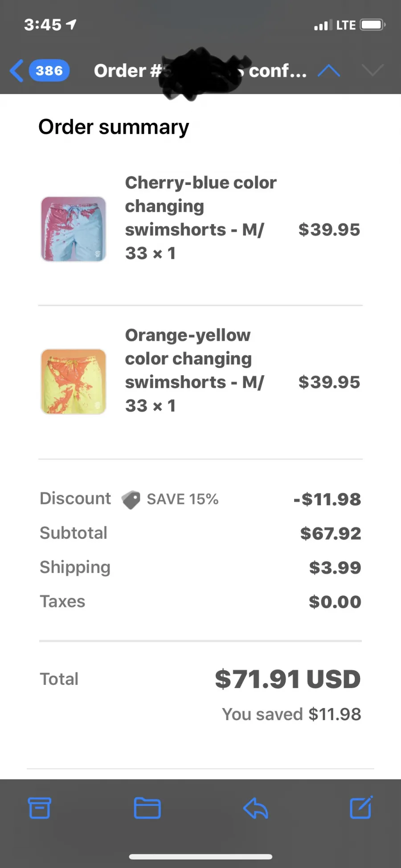401x868 pixels.
Task: Archive this email using the box icon
Action: pyautogui.click(x=40, y=808)
